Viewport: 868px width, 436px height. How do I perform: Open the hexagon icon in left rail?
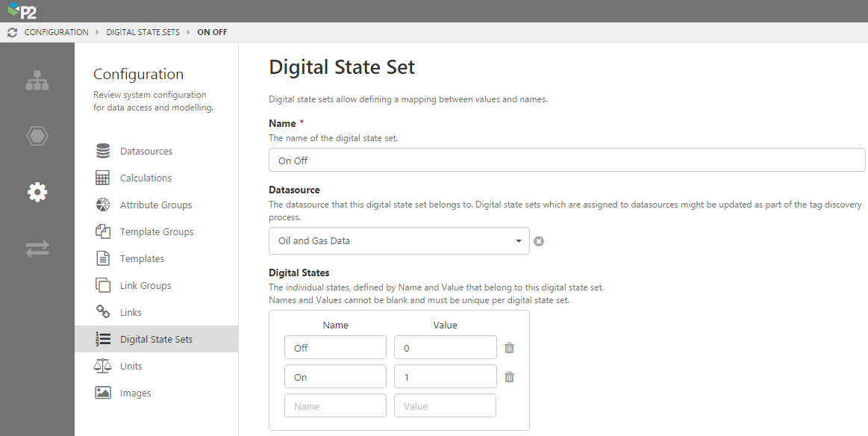click(37, 136)
